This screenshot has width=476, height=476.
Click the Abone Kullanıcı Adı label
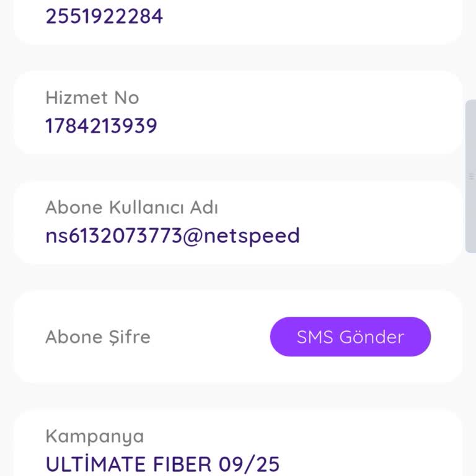pos(131,208)
